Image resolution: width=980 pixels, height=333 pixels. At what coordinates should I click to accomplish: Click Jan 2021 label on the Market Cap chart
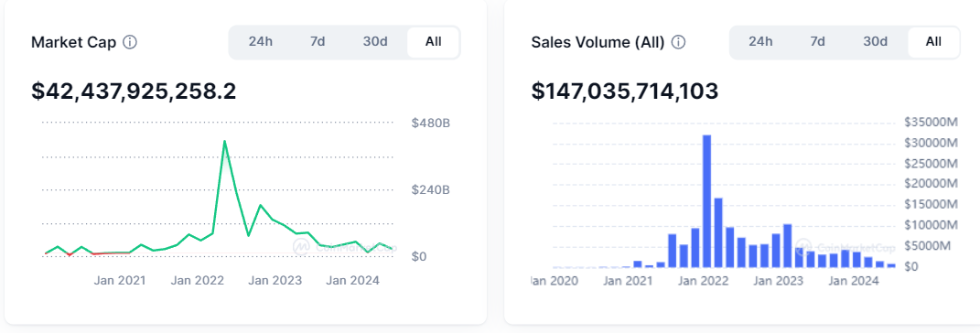tap(120, 281)
